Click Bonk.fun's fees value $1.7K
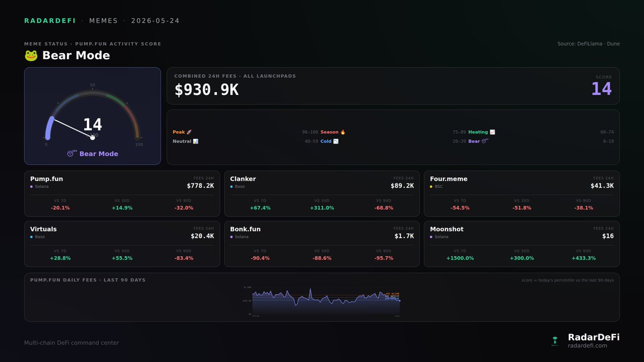 (x=404, y=235)
